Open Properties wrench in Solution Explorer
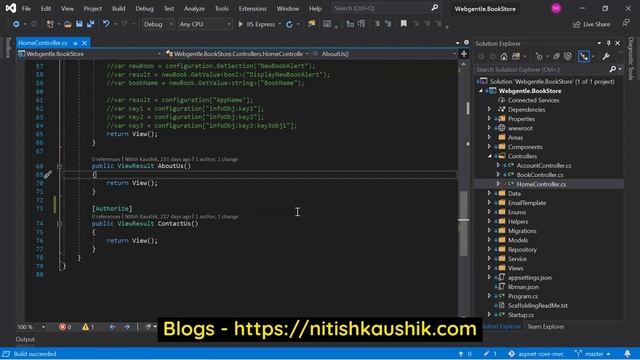This screenshot has height=360, width=640. click(x=606, y=56)
